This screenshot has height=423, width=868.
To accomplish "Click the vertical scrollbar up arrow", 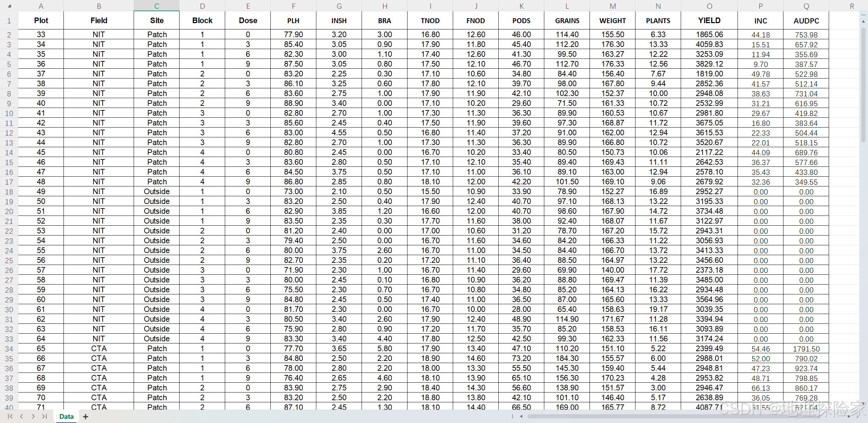I will point(863,21).
